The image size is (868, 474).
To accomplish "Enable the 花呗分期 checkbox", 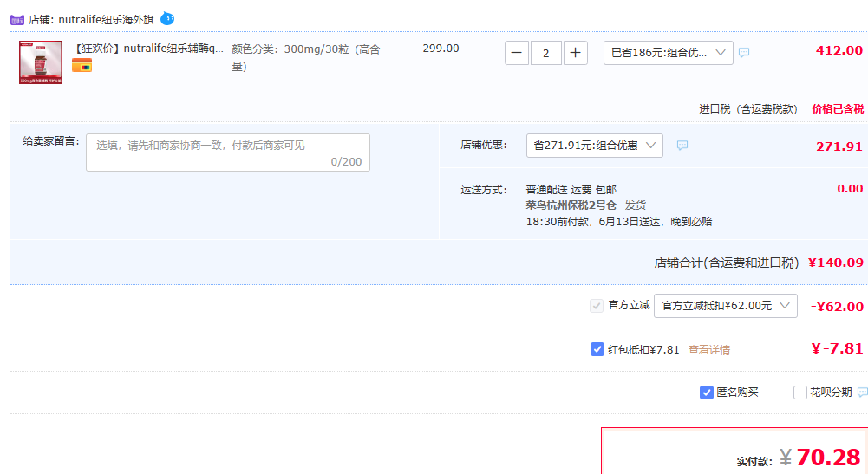I will coord(799,393).
